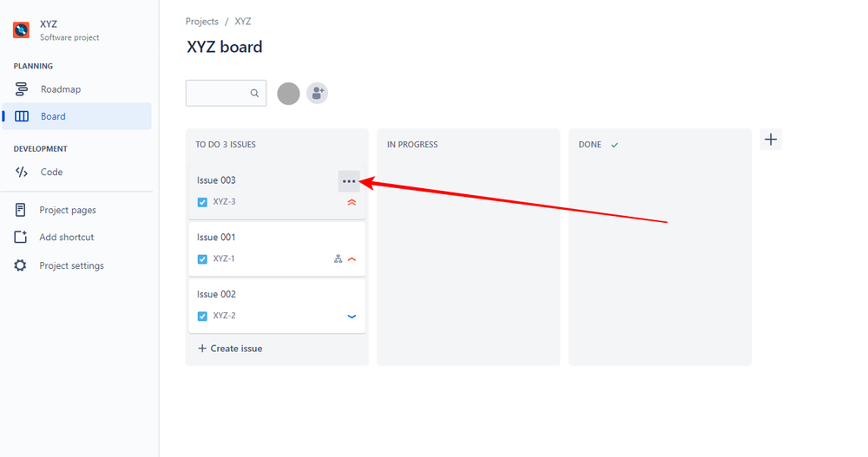Click the add column plus icon
The width and height of the screenshot is (868, 457).
click(771, 140)
